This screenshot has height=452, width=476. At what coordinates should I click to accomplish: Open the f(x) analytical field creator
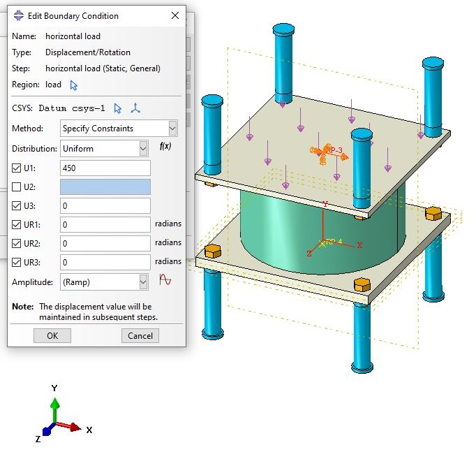click(x=165, y=147)
